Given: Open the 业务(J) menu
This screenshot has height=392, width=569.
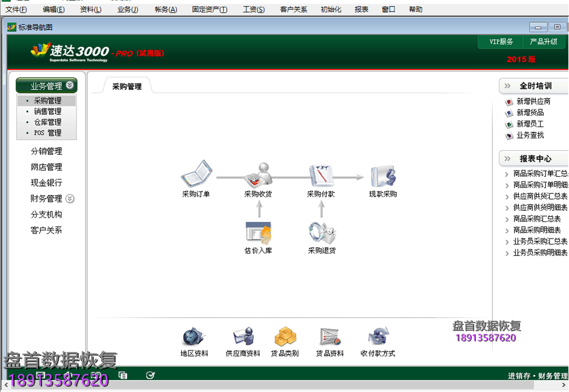Looking at the screenshot, I should click(x=128, y=9).
